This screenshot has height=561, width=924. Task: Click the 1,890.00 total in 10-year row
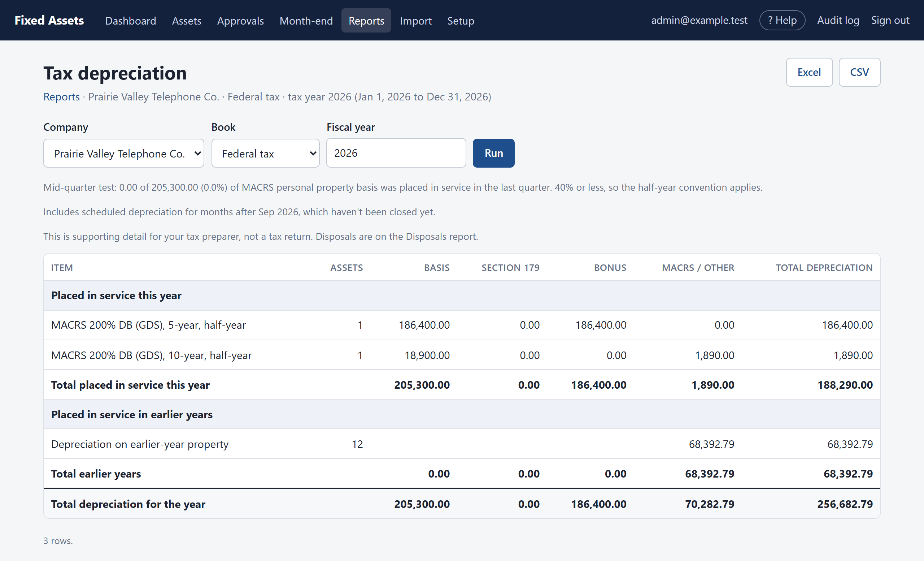[x=853, y=355]
